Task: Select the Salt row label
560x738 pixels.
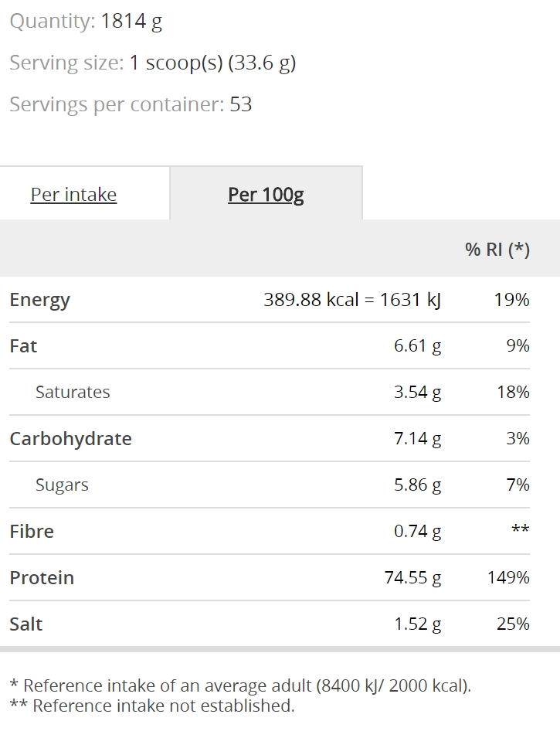Action: click(26, 624)
